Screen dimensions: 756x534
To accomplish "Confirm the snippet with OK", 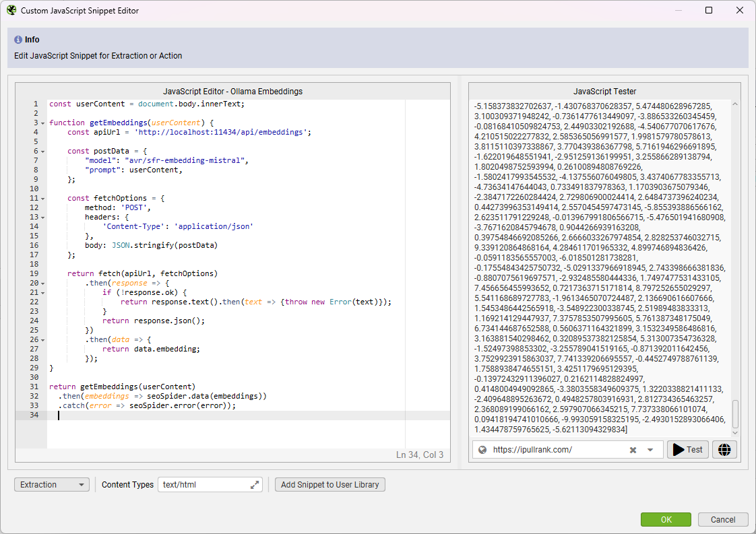I will [666, 519].
